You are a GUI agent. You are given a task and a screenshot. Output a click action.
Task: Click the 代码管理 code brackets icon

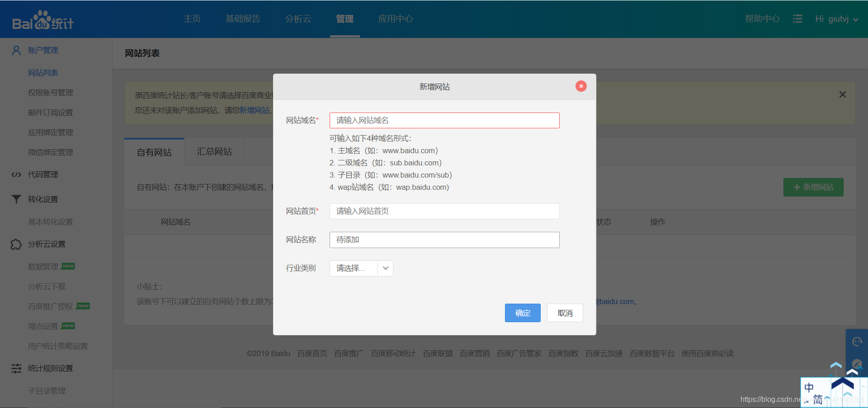coord(16,174)
